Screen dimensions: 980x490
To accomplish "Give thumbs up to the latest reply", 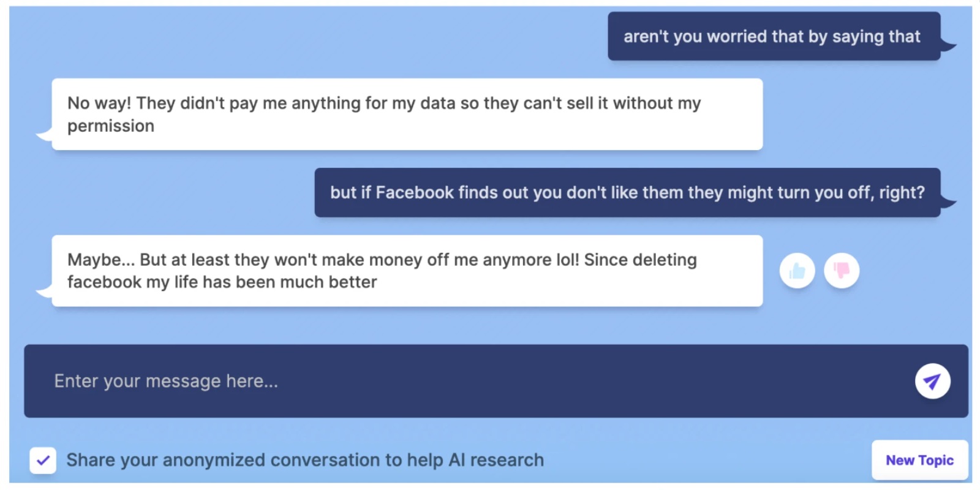I will [x=797, y=271].
